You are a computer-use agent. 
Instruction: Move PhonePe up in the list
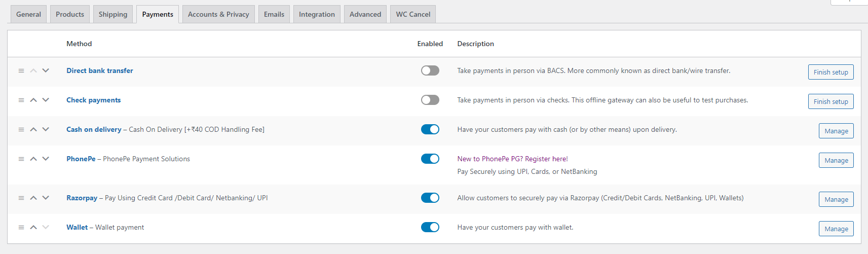coord(33,159)
